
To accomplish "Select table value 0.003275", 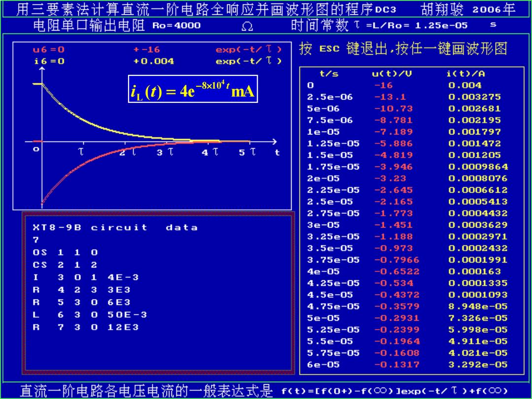I will 474,97.
